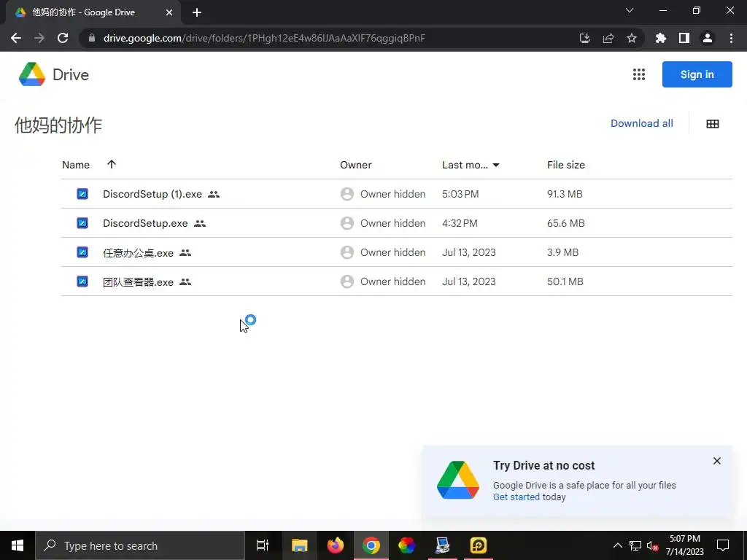Click the folder title 他妈的协作
This screenshot has width=747, height=560.
[x=58, y=125]
